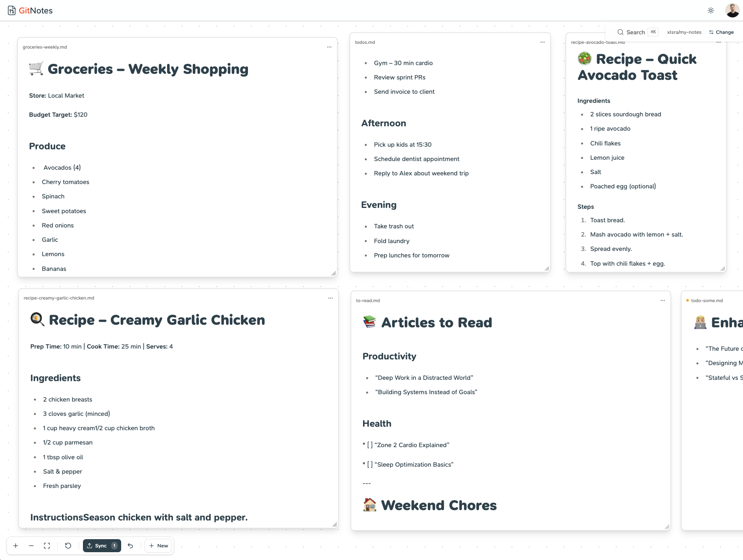This screenshot has height=560, width=743.
Task: Click the circular refresh arrow icon
Action: tap(68, 546)
